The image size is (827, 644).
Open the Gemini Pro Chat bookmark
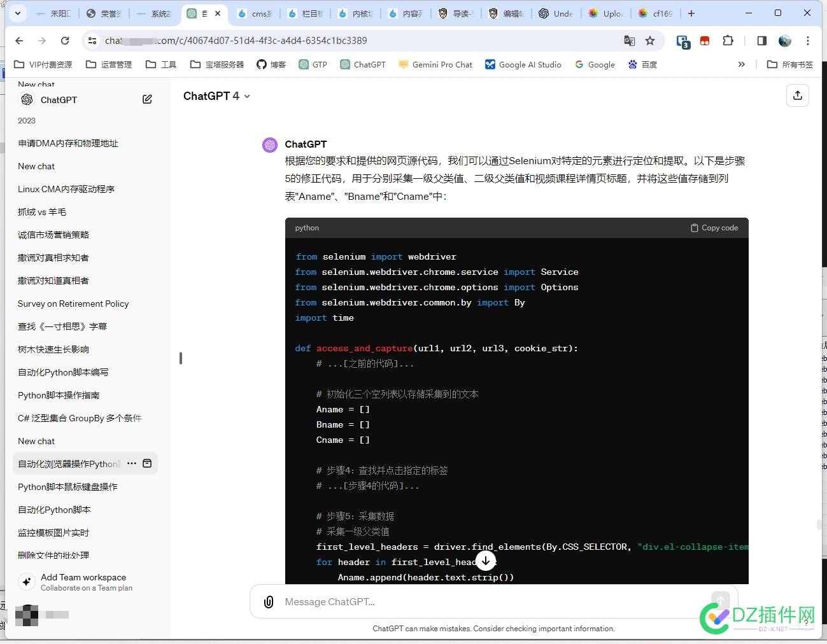click(x=435, y=64)
